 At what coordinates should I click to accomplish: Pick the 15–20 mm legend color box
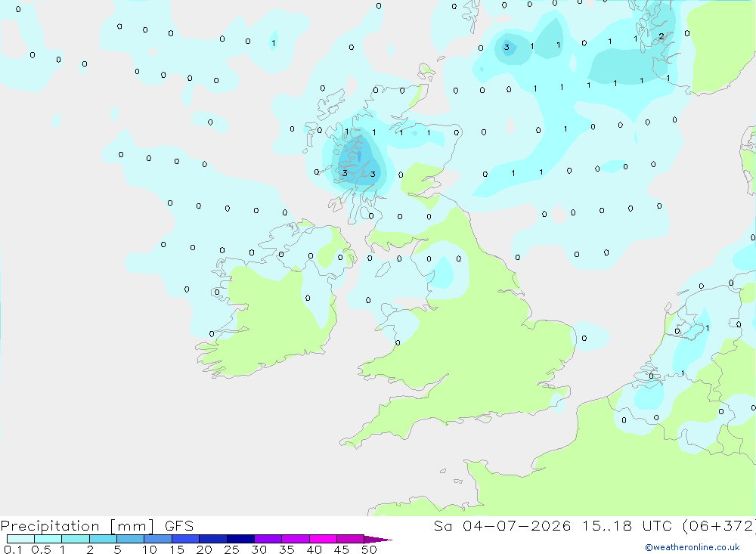(186, 539)
